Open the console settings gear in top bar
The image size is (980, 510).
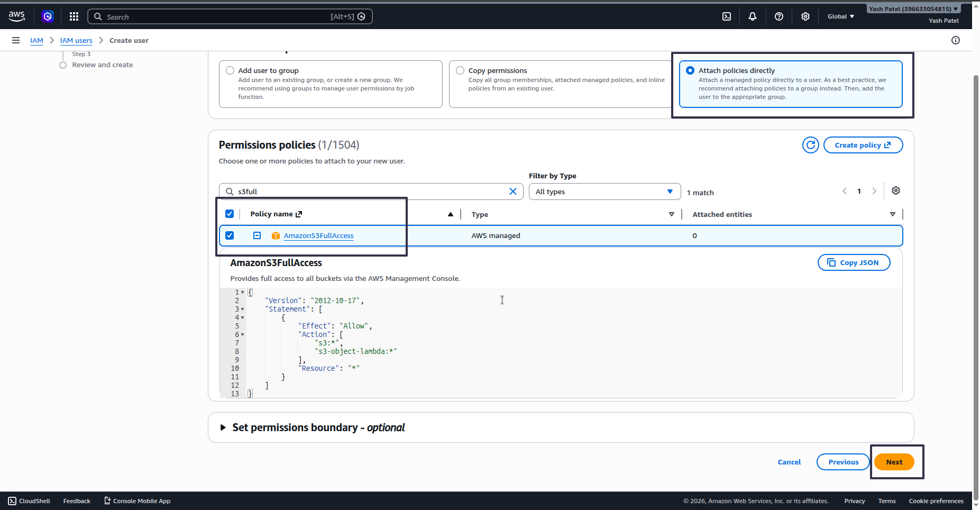(x=805, y=16)
